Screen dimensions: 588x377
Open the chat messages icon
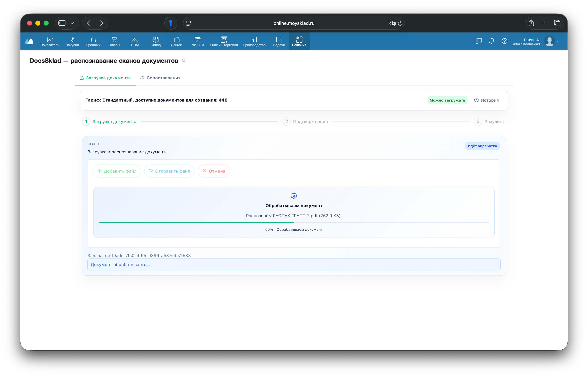tap(479, 41)
